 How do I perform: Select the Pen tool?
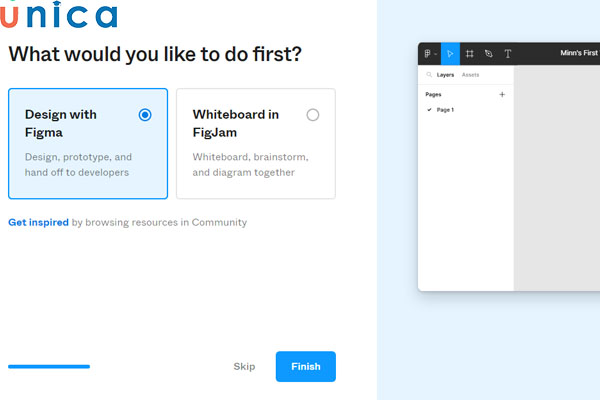pyautogui.click(x=488, y=54)
